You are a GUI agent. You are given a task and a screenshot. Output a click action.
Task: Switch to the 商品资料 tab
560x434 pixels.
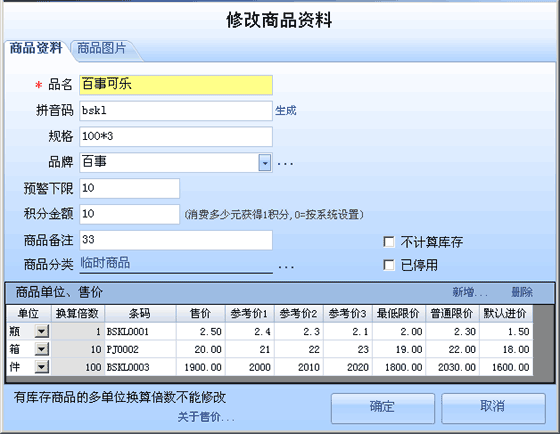[36, 48]
